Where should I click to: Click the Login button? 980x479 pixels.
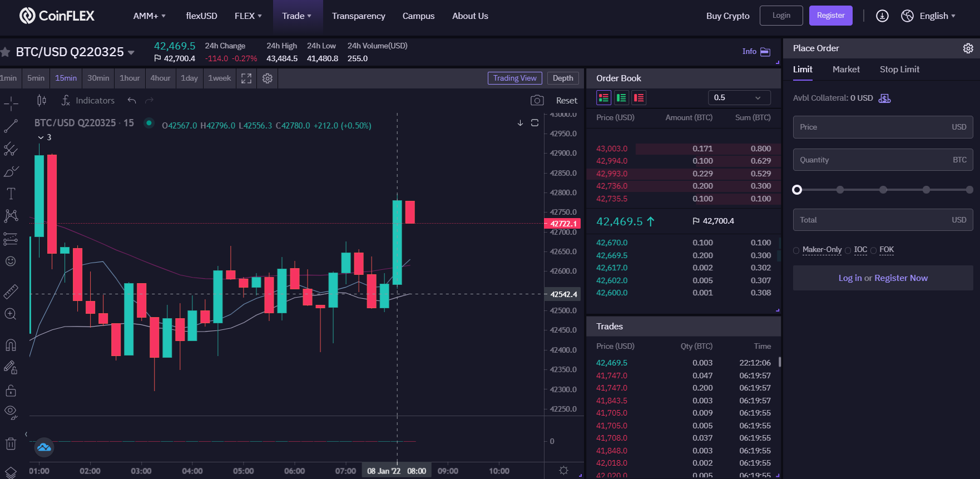pyautogui.click(x=781, y=16)
